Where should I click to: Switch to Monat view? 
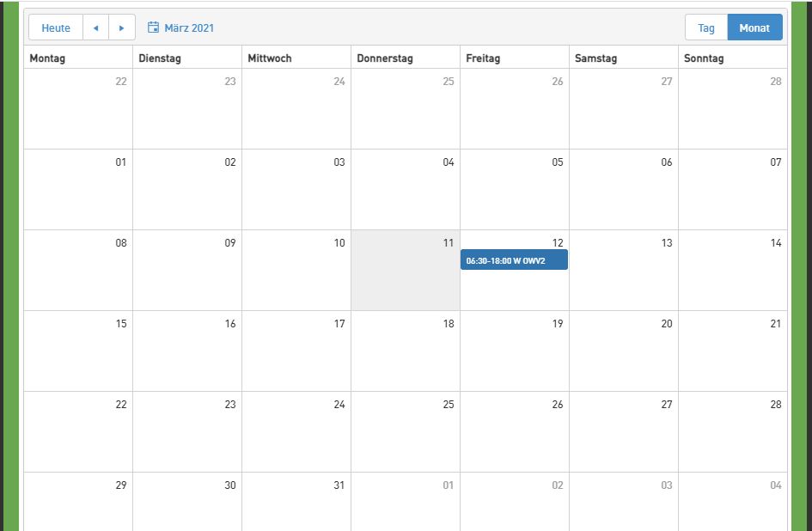754,27
